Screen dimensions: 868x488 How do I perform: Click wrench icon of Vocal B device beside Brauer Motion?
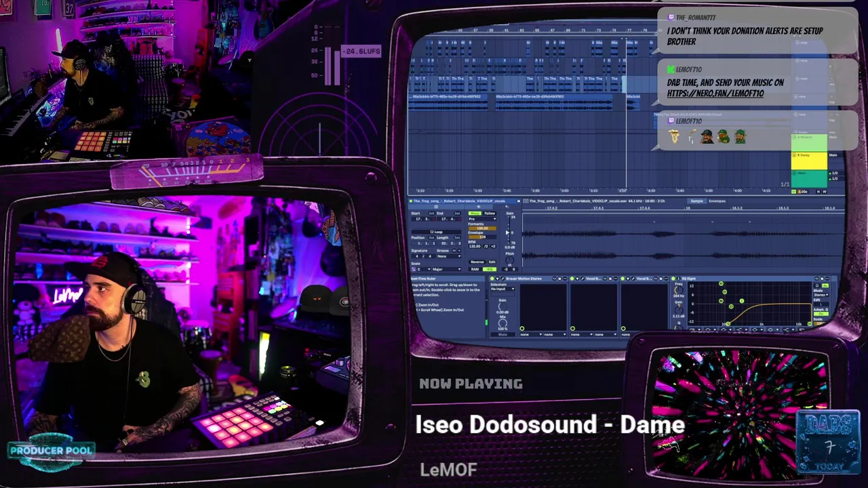coord(583,279)
